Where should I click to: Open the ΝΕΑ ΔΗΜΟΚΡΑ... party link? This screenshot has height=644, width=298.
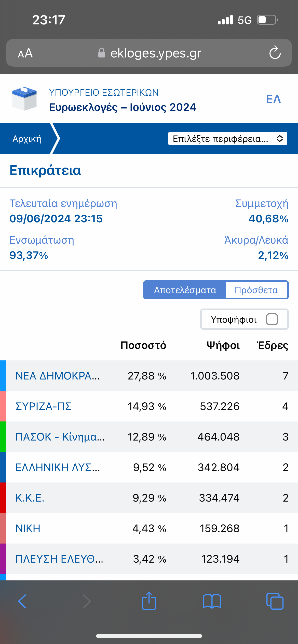click(58, 376)
